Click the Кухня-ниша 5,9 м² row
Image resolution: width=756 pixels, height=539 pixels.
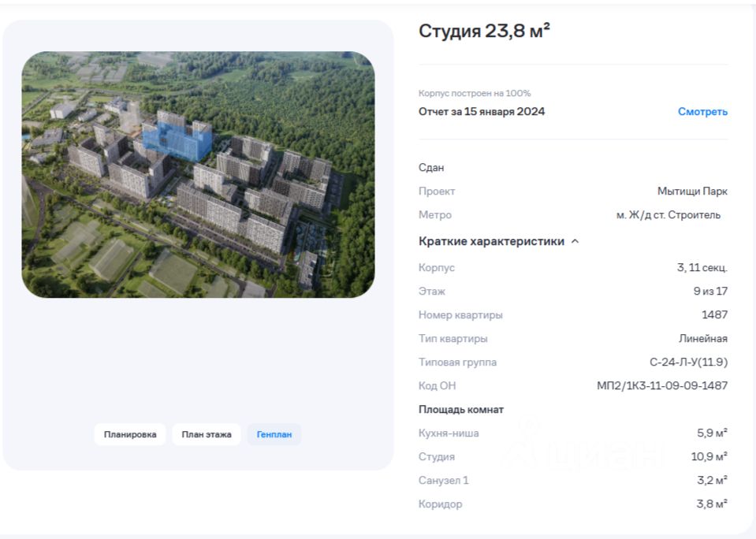573,433
